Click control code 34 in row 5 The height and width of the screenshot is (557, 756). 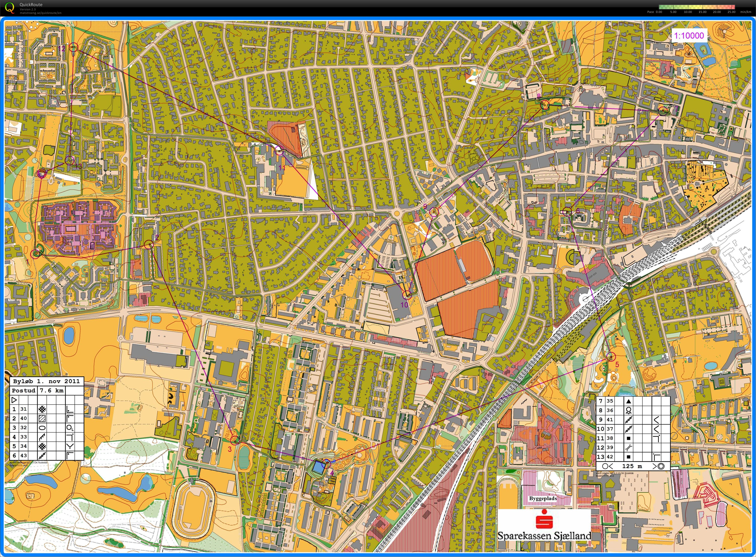[23, 446]
